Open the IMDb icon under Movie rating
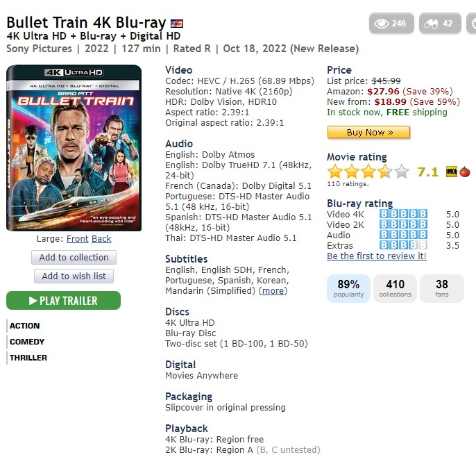Screen dimensions: 476x464 coord(452,172)
